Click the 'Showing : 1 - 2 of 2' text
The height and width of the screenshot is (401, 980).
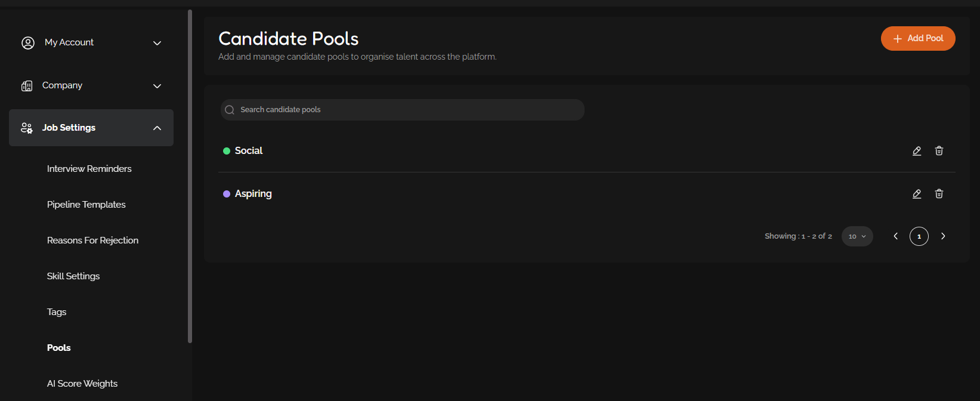tap(799, 236)
